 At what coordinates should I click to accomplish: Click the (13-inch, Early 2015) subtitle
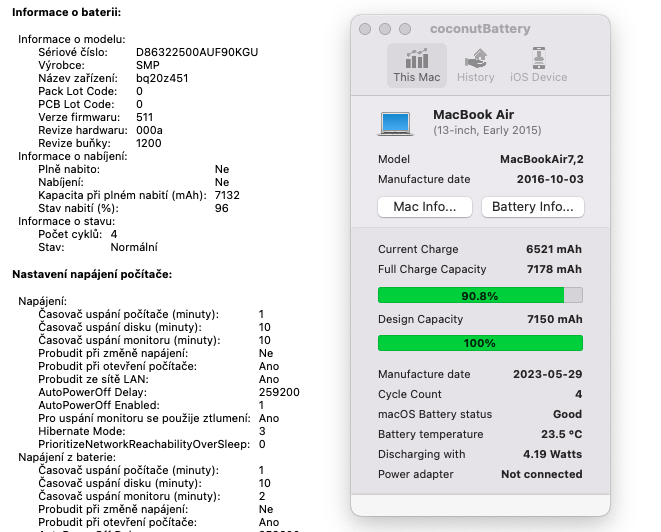(487, 130)
